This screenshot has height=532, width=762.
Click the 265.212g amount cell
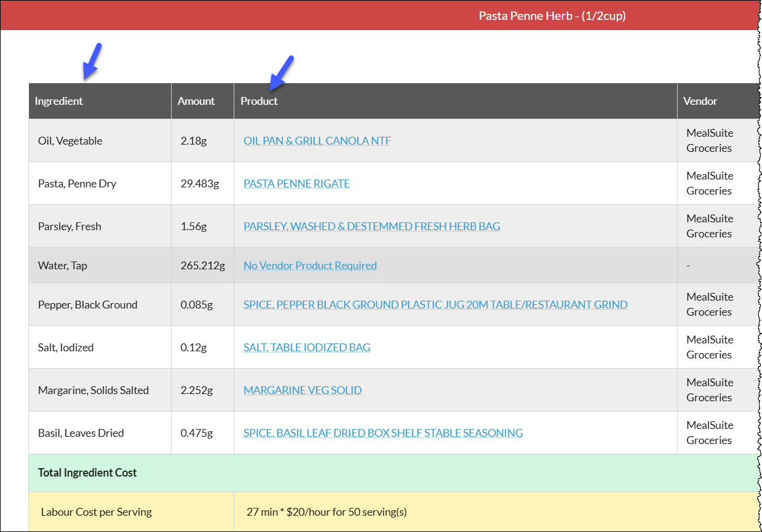[x=202, y=265]
